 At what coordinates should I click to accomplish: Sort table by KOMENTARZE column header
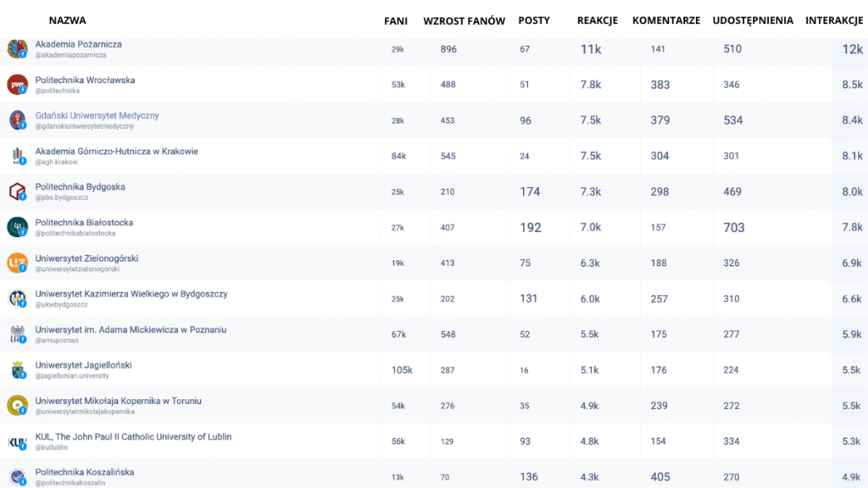pyautogui.click(x=666, y=20)
